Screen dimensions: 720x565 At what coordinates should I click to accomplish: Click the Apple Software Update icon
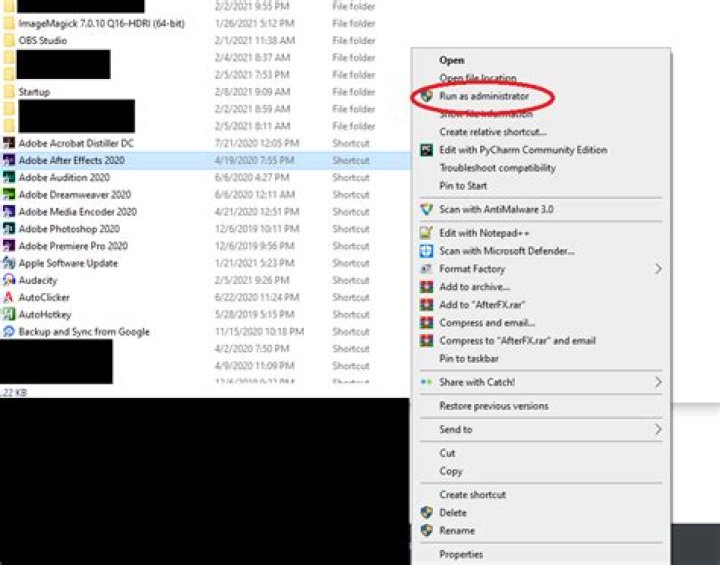point(9,263)
